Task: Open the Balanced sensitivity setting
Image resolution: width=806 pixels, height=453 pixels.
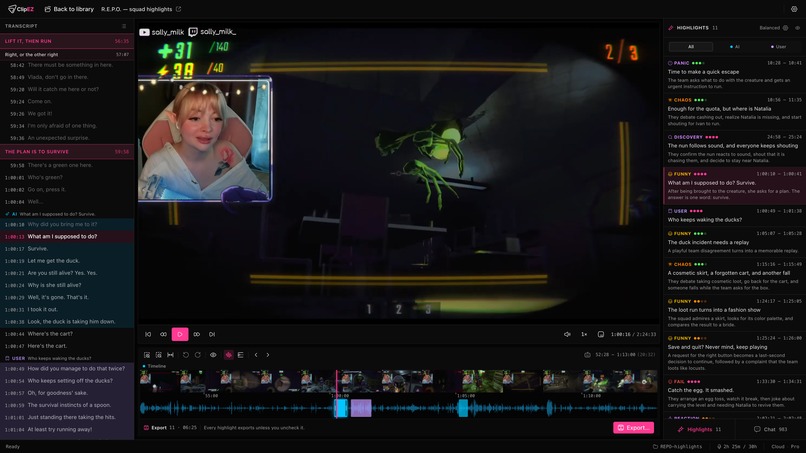Action: (774, 28)
